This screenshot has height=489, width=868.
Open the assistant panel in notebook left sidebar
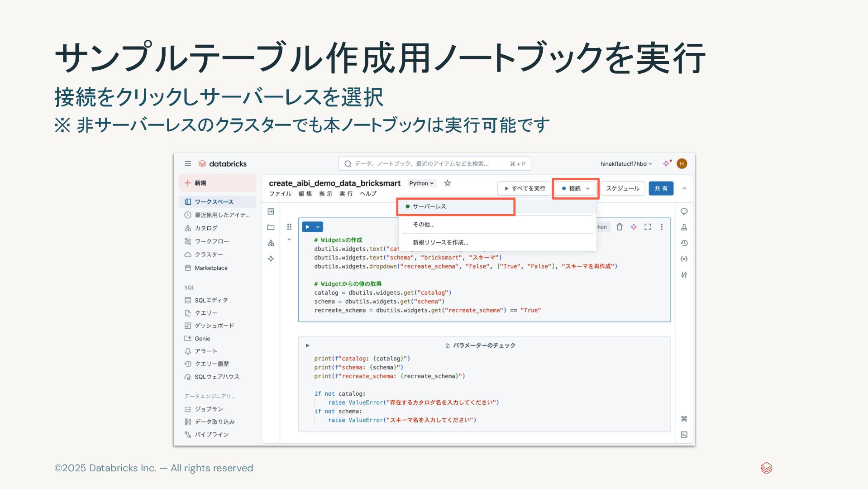(x=271, y=259)
